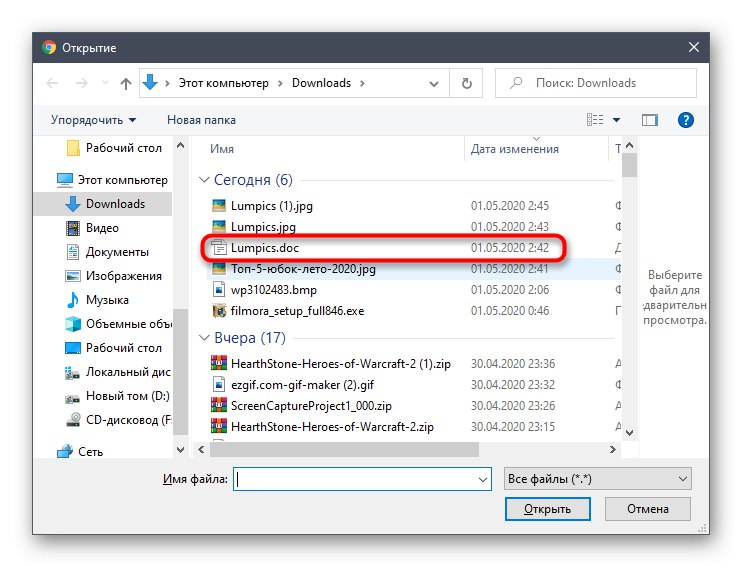Open 'Объемные объекты' in the sidebar

[118, 324]
